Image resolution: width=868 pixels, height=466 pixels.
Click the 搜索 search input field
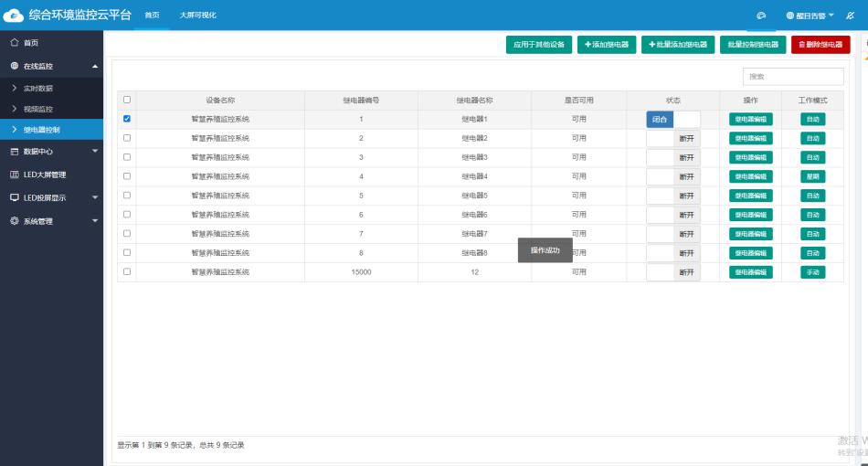(792, 77)
